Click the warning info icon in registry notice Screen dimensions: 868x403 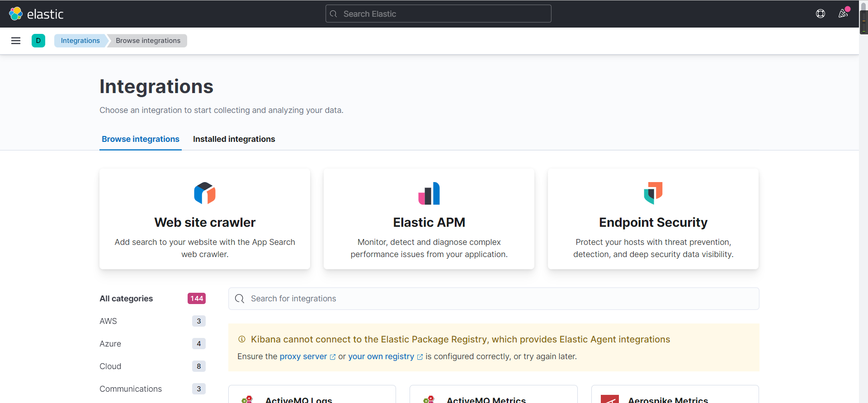click(x=242, y=339)
